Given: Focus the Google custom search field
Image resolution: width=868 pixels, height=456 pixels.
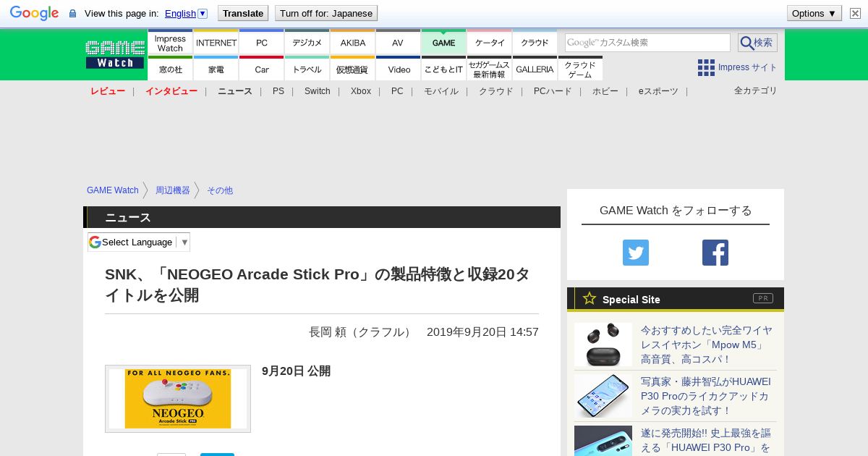Looking at the screenshot, I should tap(647, 43).
